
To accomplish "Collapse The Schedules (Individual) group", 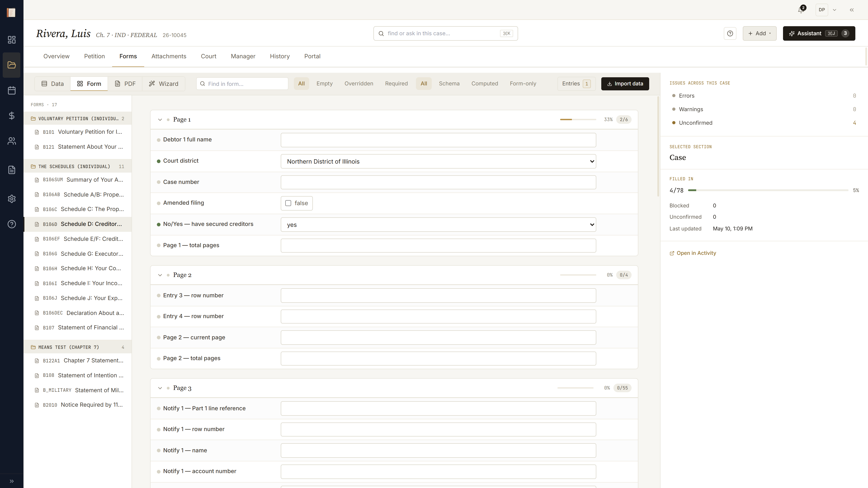I will (x=78, y=166).
